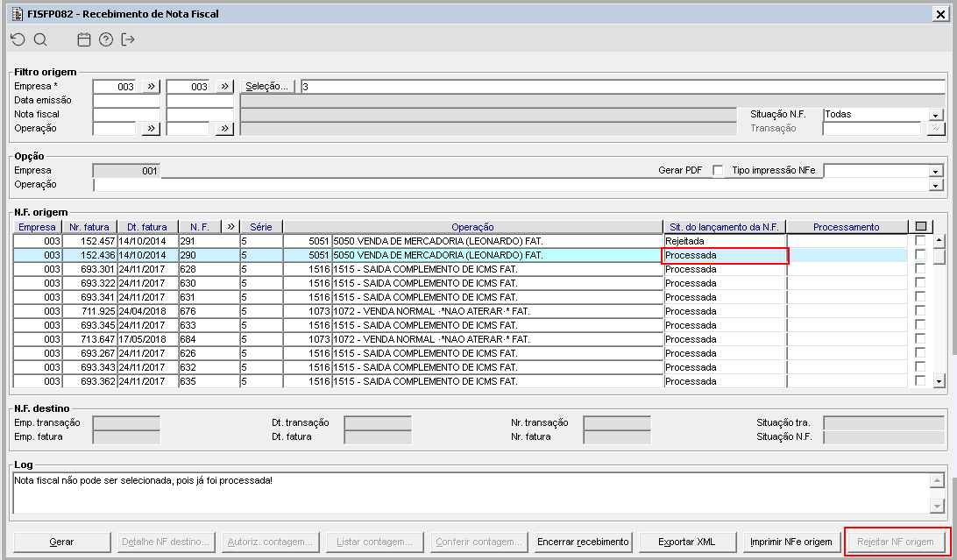Open the calendar toolbar icon

point(84,39)
